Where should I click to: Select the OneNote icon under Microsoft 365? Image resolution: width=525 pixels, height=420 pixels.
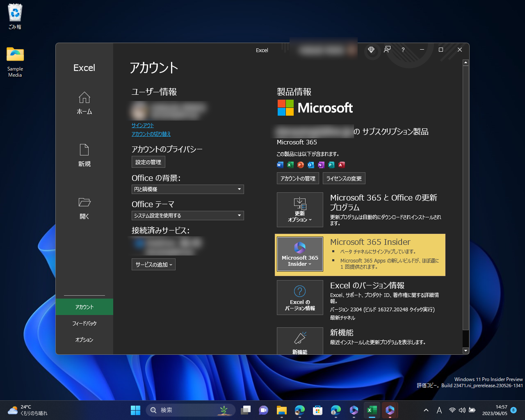(x=321, y=165)
